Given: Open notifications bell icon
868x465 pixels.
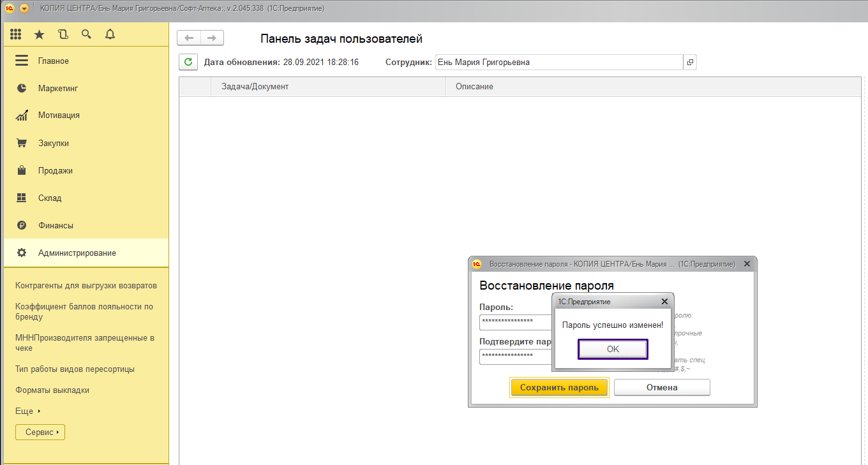Looking at the screenshot, I should pos(110,34).
